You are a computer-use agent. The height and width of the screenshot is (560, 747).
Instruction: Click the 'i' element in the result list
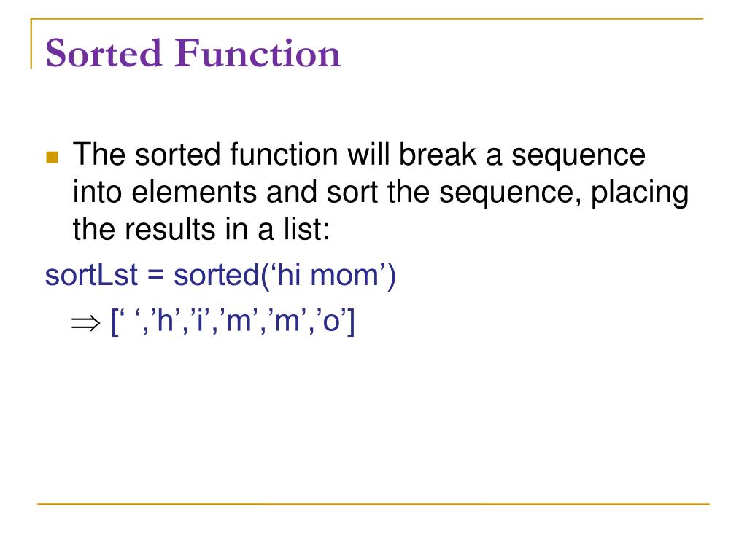200,320
